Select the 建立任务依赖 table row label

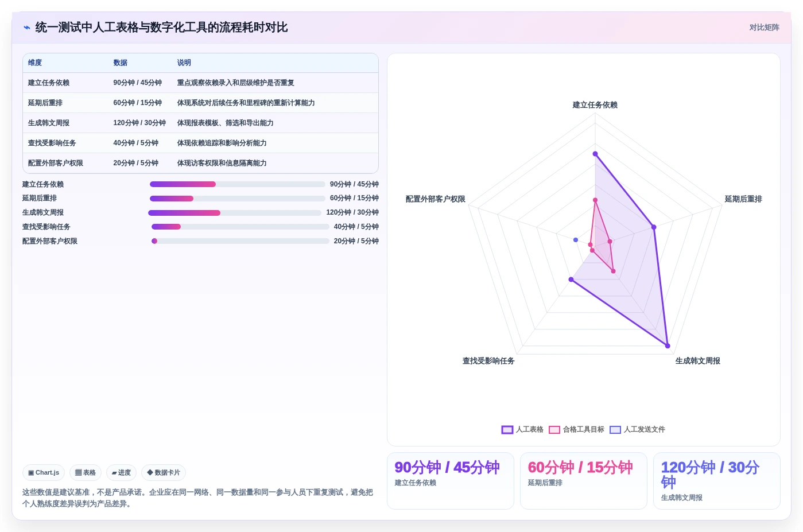(x=49, y=83)
